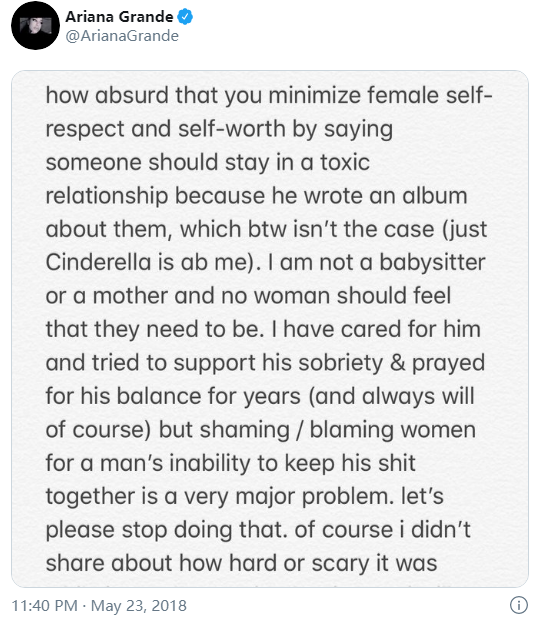
Task: Click the text 'I am not a babysitter'
Action: 377,262
